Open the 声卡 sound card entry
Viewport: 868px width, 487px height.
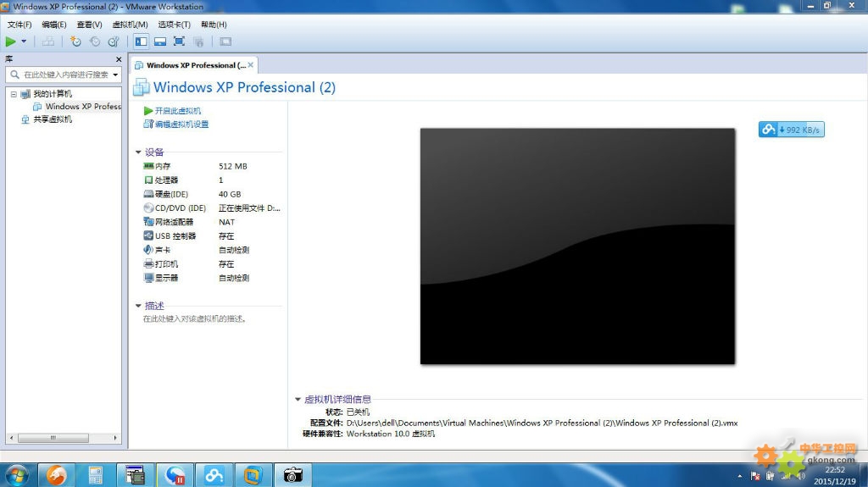click(x=163, y=250)
